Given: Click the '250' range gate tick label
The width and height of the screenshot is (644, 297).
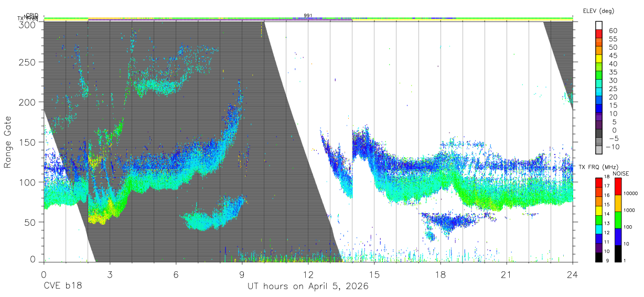Looking at the screenshot, I should tap(28, 62).
